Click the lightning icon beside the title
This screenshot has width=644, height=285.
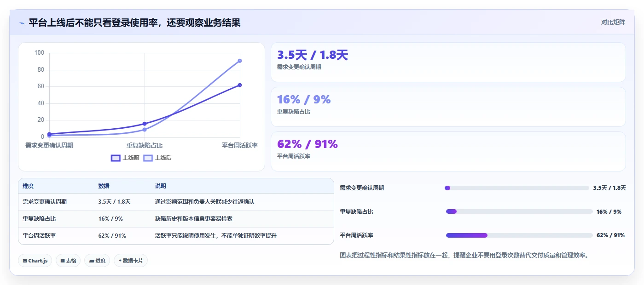(x=22, y=23)
